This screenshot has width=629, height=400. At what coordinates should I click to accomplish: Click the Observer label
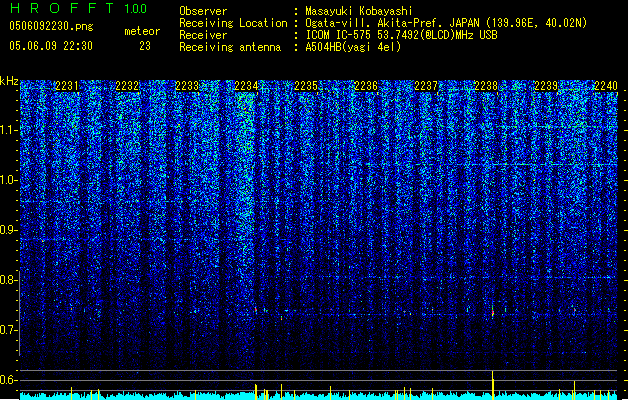[x=203, y=11]
